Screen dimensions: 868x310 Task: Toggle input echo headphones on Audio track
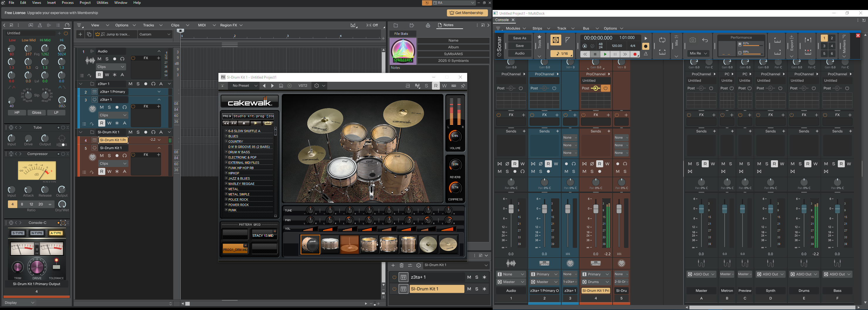(x=122, y=59)
